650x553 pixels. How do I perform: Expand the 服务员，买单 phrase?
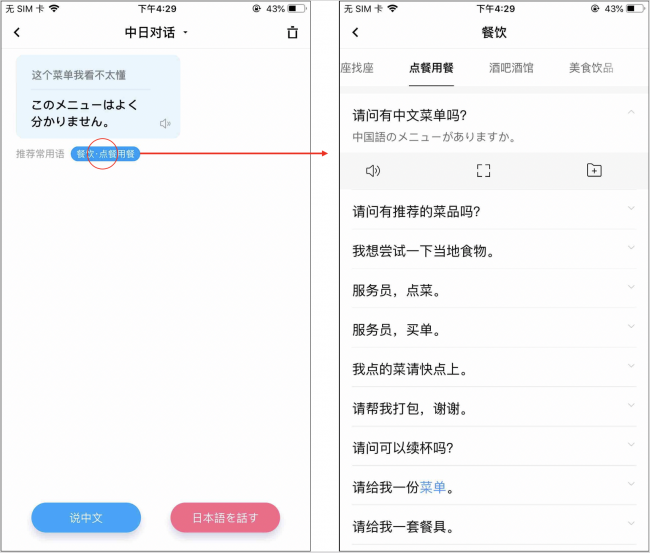coord(630,328)
